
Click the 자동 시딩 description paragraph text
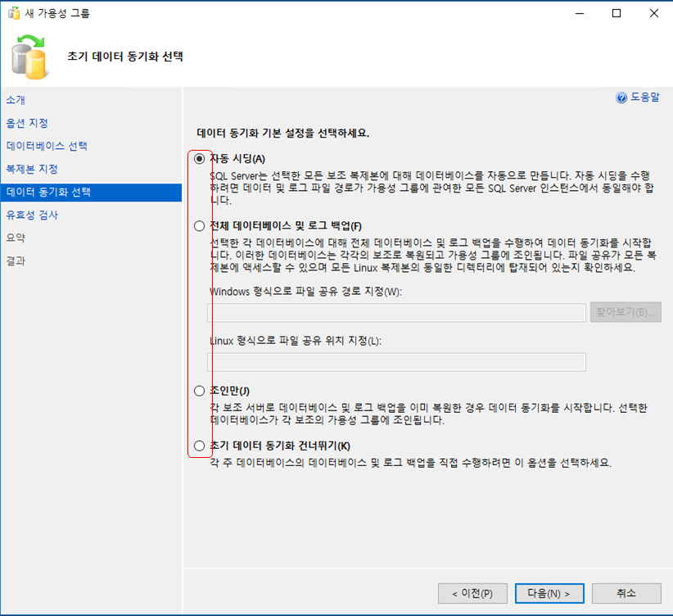click(431, 188)
